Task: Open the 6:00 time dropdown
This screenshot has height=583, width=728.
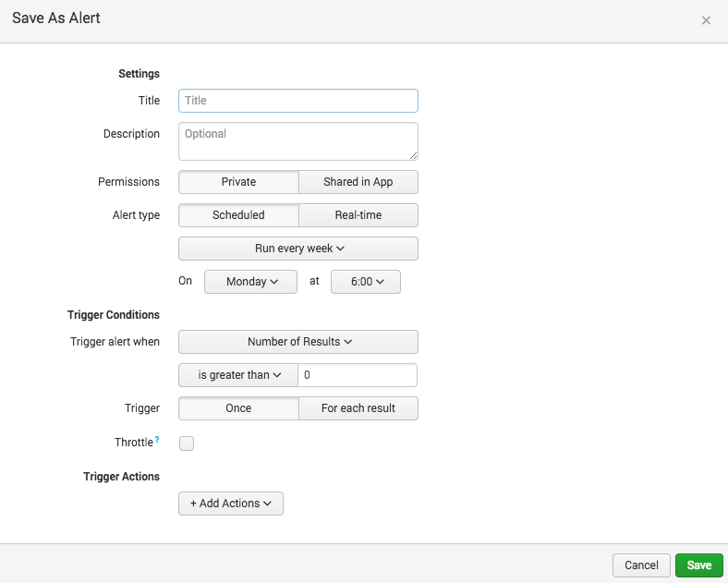Action: coord(365,282)
